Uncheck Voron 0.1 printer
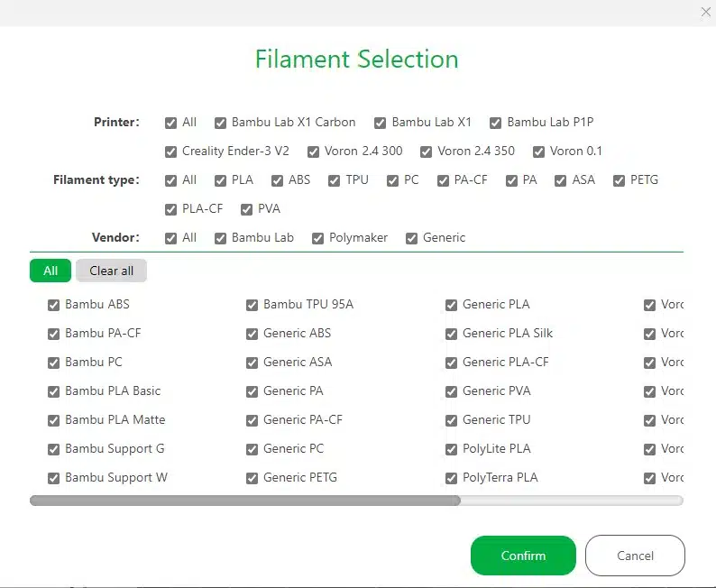Viewport: 716px width, 588px height. pyautogui.click(x=539, y=152)
